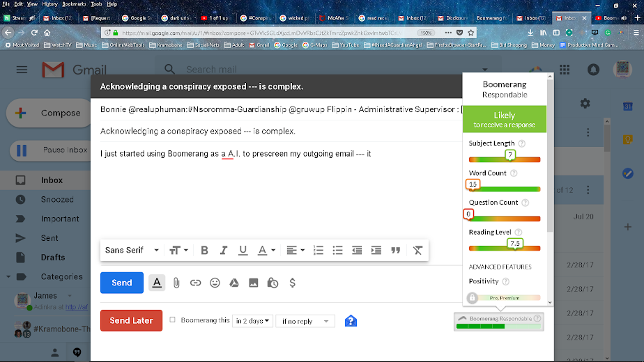Viewport: 644px width, 362px height.
Task: Toggle italic formatting in compose toolbar
Action: tap(224, 250)
